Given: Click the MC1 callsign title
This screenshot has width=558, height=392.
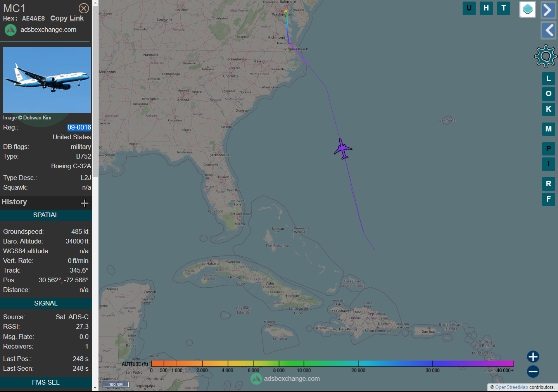Looking at the screenshot, I should [14, 8].
